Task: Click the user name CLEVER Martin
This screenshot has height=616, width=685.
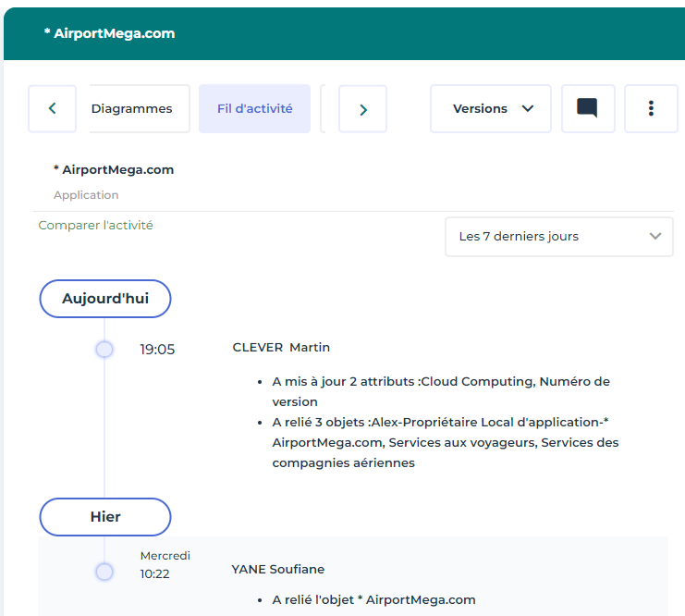Action: pyautogui.click(x=281, y=348)
